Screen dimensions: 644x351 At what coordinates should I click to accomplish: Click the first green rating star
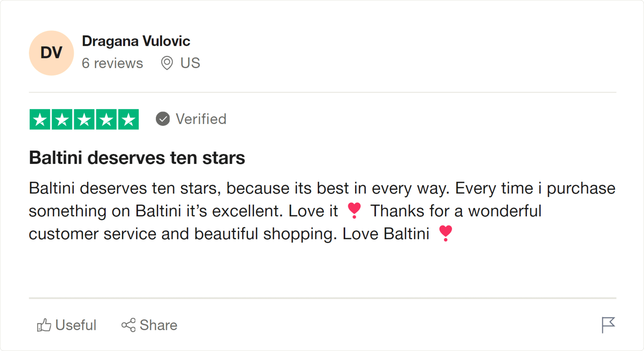pos(40,119)
